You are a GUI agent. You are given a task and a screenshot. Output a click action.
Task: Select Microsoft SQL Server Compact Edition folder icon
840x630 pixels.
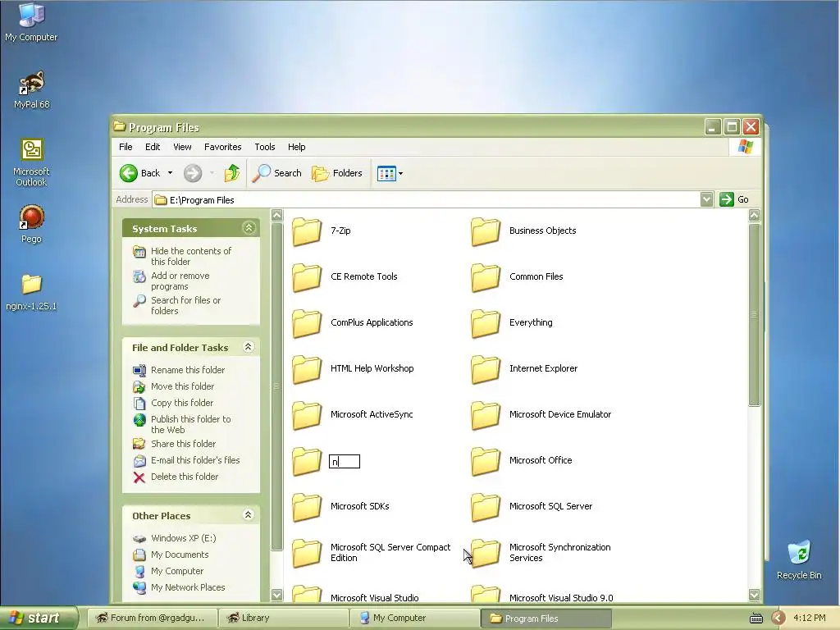click(x=307, y=554)
